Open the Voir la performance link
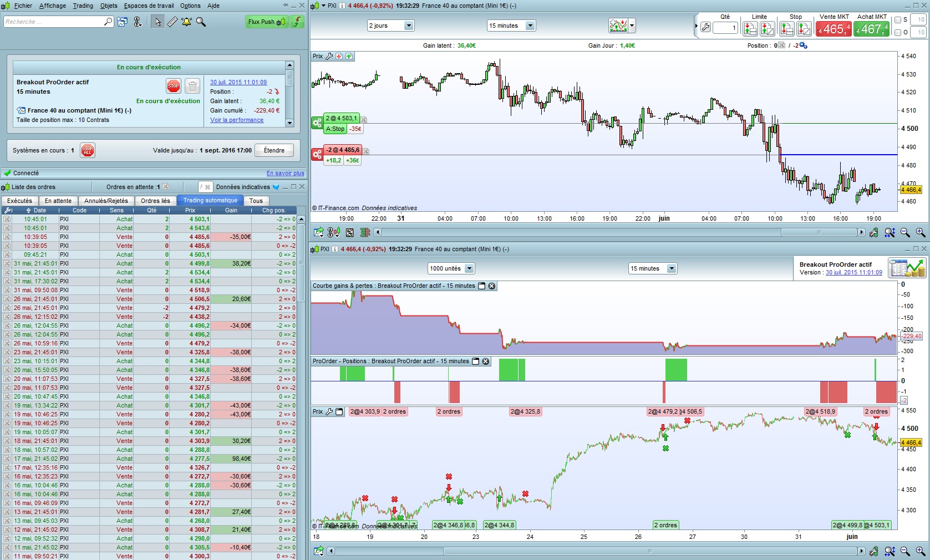This screenshot has height=560, width=930. click(x=237, y=120)
